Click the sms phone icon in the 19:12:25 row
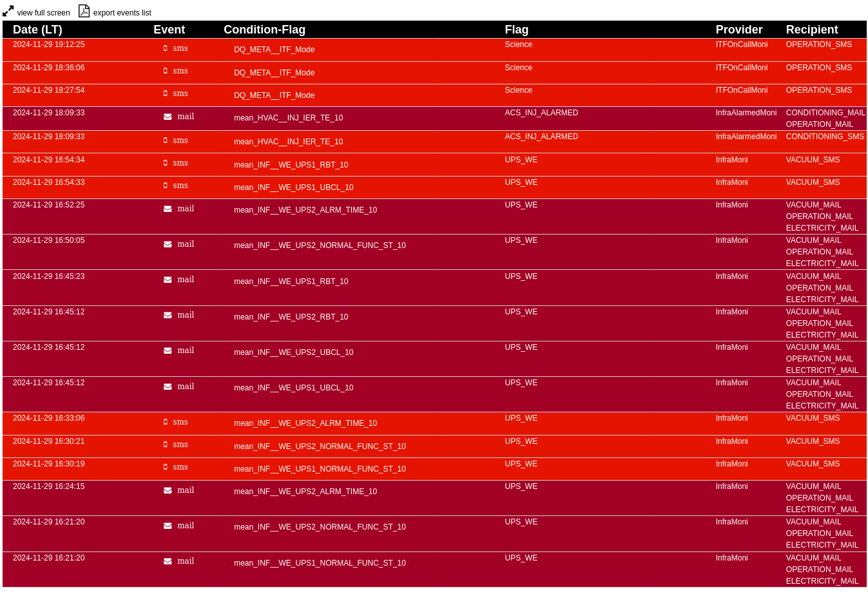Image resolution: width=868 pixels, height=594 pixels. (x=166, y=48)
